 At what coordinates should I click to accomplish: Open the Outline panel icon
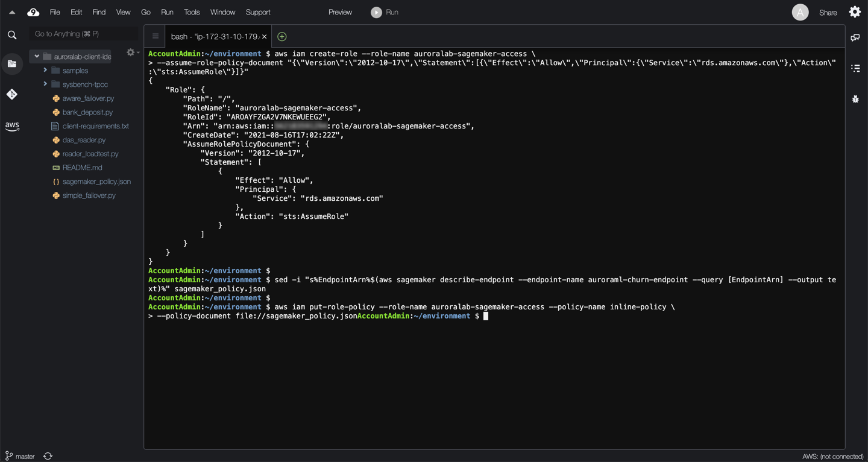pyautogui.click(x=855, y=68)
